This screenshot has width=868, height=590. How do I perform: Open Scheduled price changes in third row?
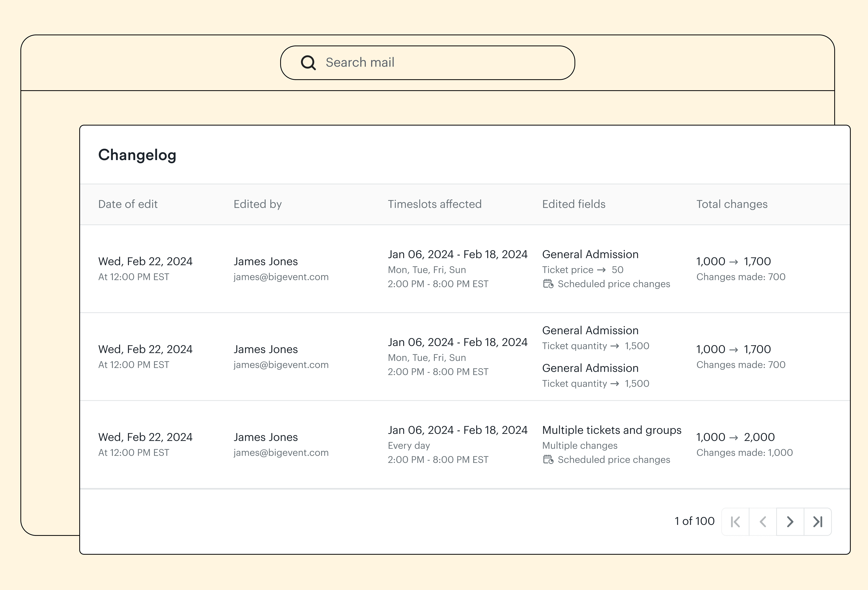[614, 460]
